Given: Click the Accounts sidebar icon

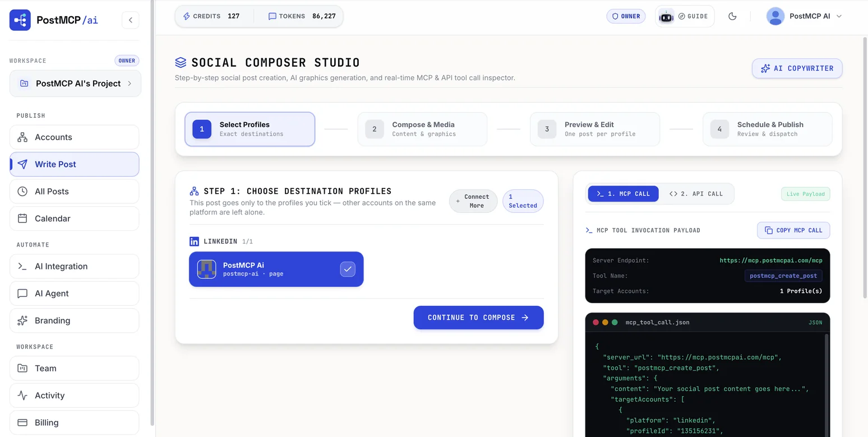Looking at the screenshot, I should tap(22, 137).
